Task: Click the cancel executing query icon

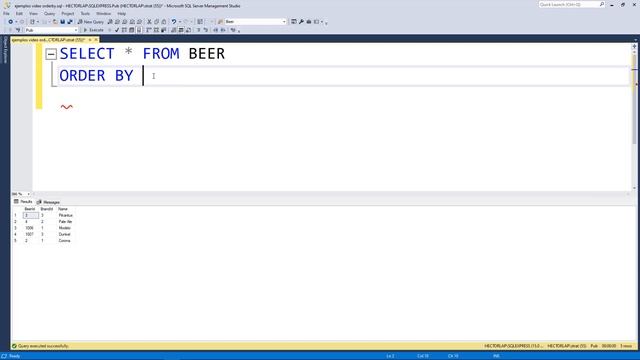Action: click(110, 30)
